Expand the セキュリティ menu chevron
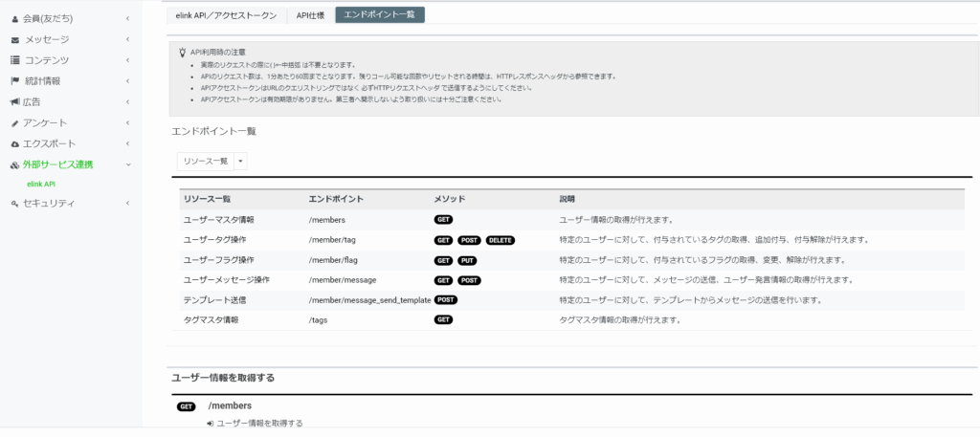 pyautogui.click(x=127, y=204)
